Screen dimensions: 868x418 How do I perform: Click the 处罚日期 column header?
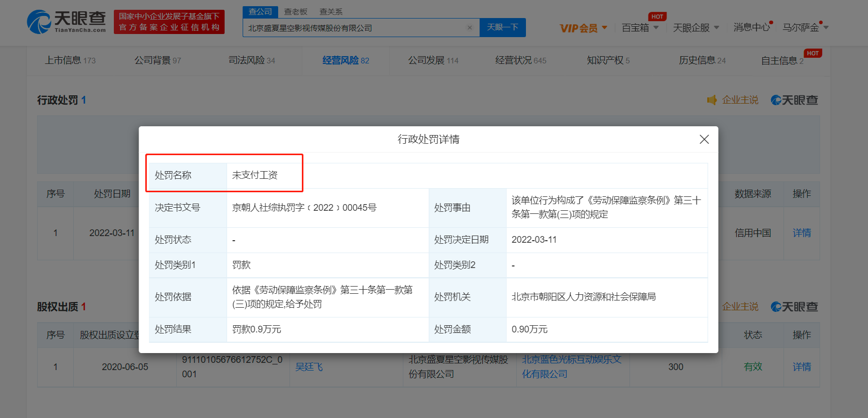[x=112, y=194]
